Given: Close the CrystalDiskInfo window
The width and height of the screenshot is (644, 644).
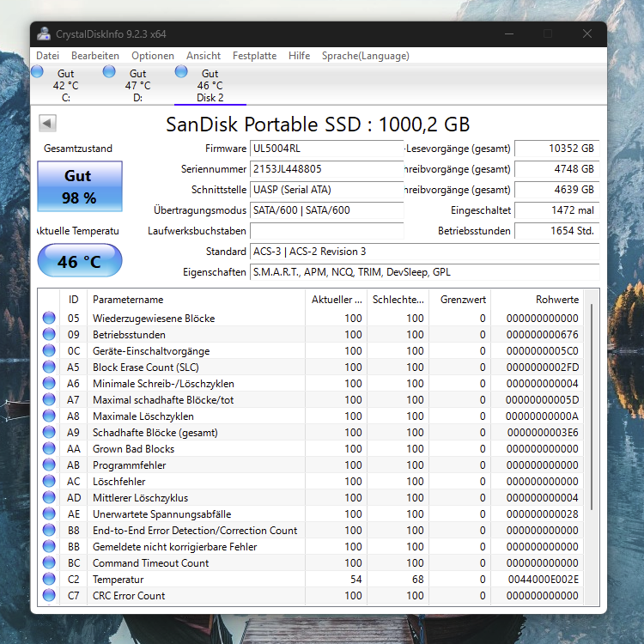Looking at the screenshot, I should point(587,33).
